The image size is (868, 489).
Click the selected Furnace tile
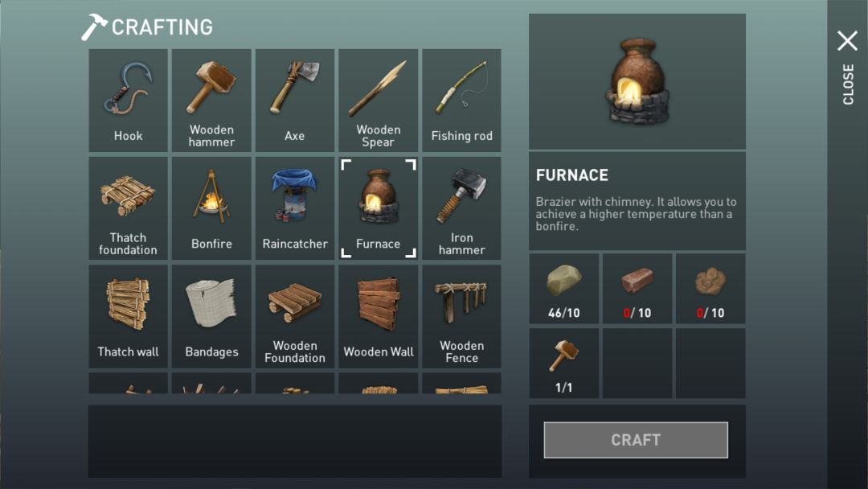(378, 208)
